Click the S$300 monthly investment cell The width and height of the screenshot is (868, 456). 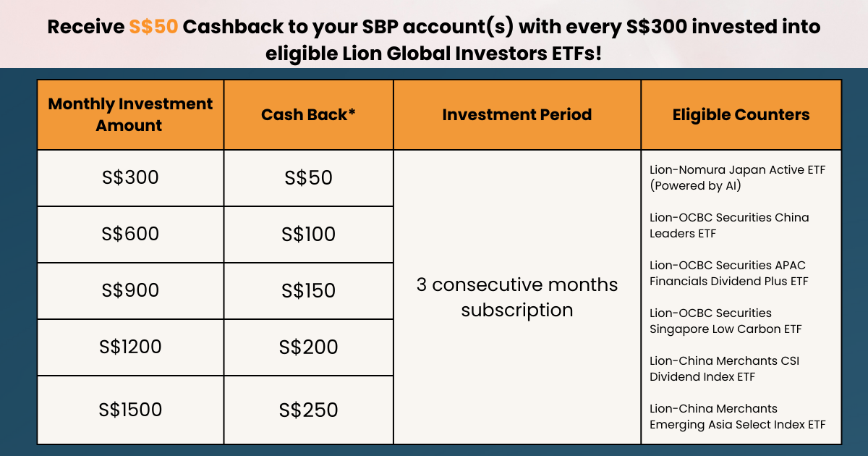click(130, 178)
